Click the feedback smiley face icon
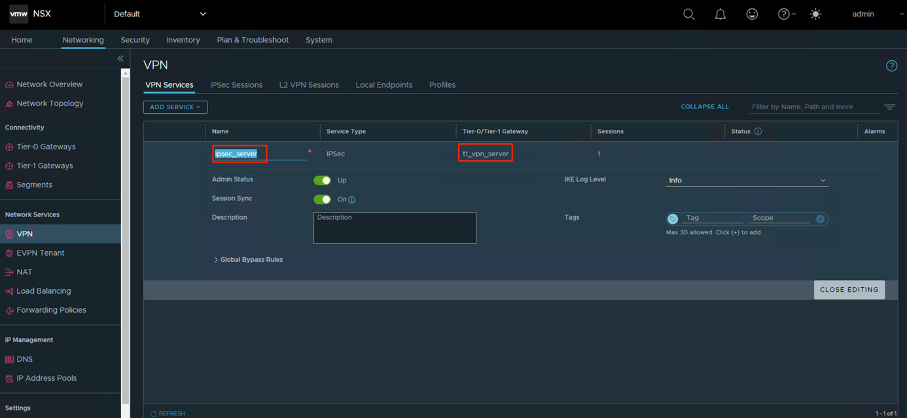The height and width of the screenshot is (418, 908). [752, 14]
